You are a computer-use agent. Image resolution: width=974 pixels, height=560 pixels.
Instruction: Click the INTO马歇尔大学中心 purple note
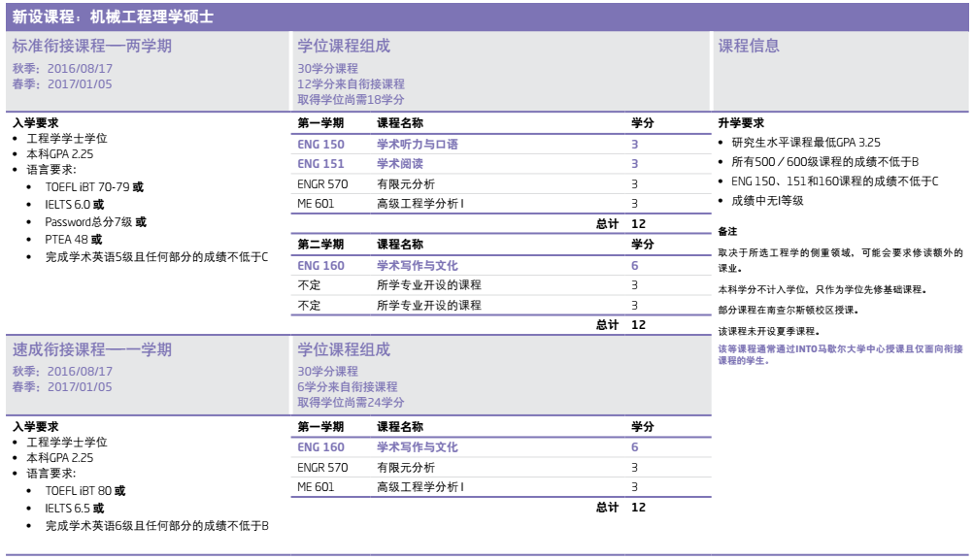pyautogui.click(x=840, y=353)
